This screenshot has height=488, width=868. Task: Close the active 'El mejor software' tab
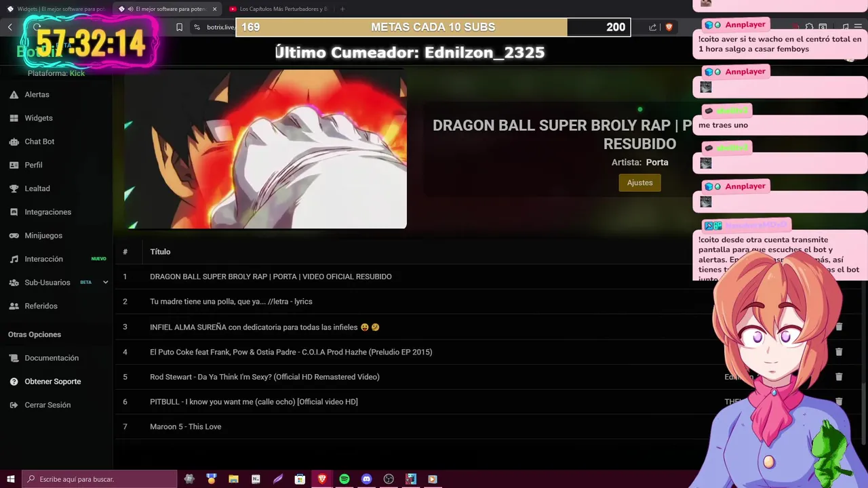pyautogui.click(x=215, y=9)
